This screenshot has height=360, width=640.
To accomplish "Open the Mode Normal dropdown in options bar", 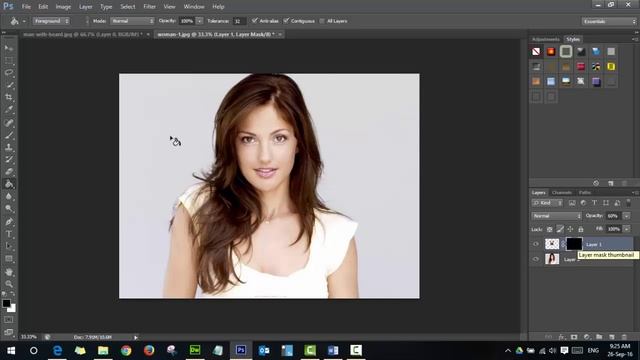I will tap(132, 21).
